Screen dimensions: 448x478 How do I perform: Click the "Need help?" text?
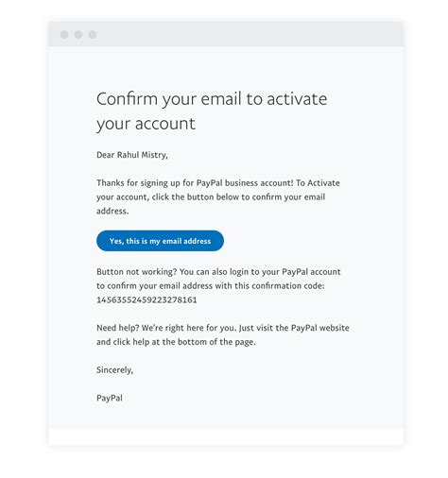pos(118,328)
